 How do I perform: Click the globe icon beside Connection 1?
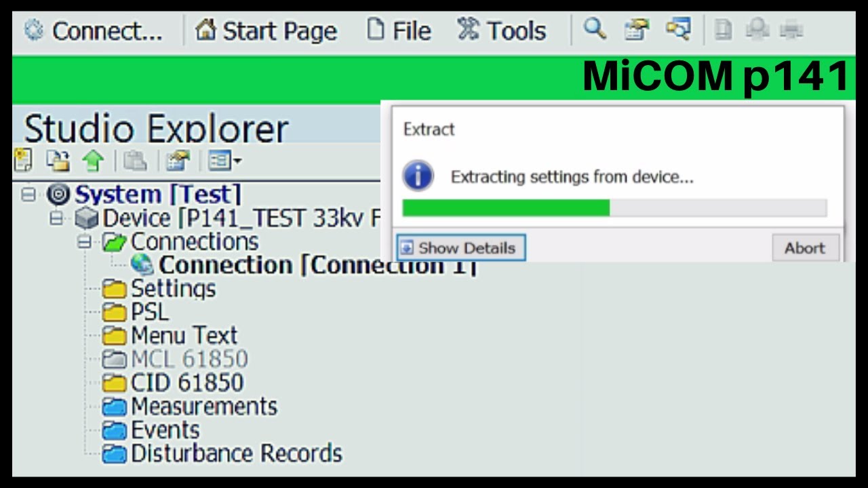(142, 266)
